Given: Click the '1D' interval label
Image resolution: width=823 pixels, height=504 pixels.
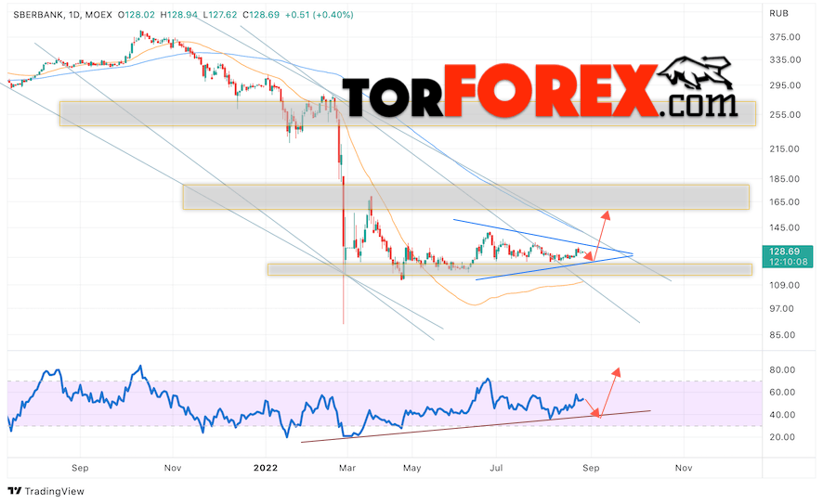Looking at the screenshot, I should tap(74, 15).
